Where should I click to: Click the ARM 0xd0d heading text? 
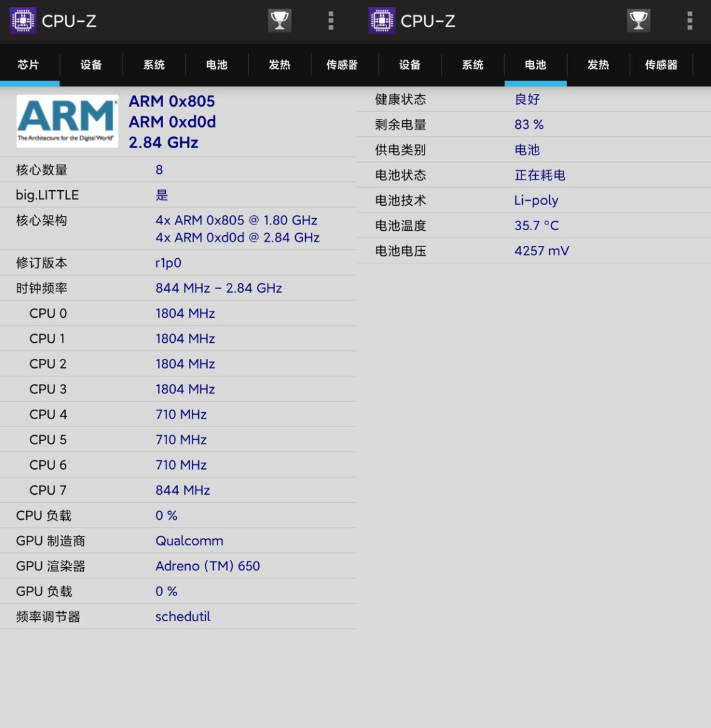(172, 121)
